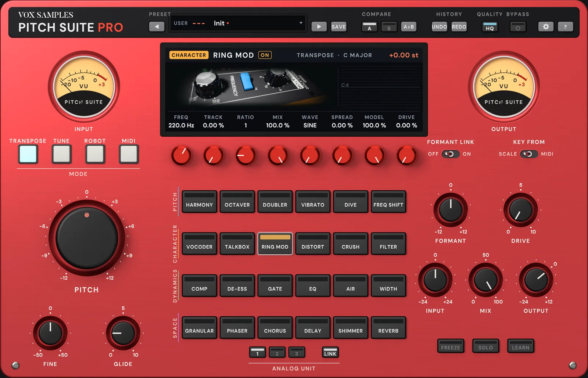Click the large PITCH knob

pyautogui.click(x=87, y=238)
